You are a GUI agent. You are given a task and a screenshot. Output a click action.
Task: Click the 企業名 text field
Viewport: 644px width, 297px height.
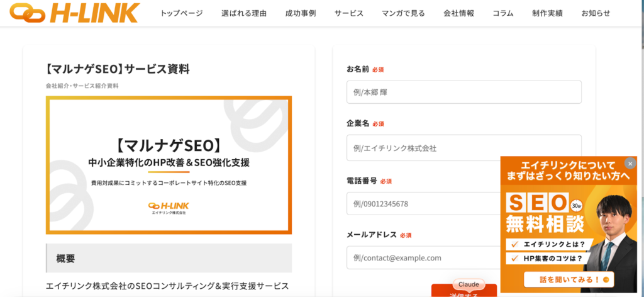[464, 148]
